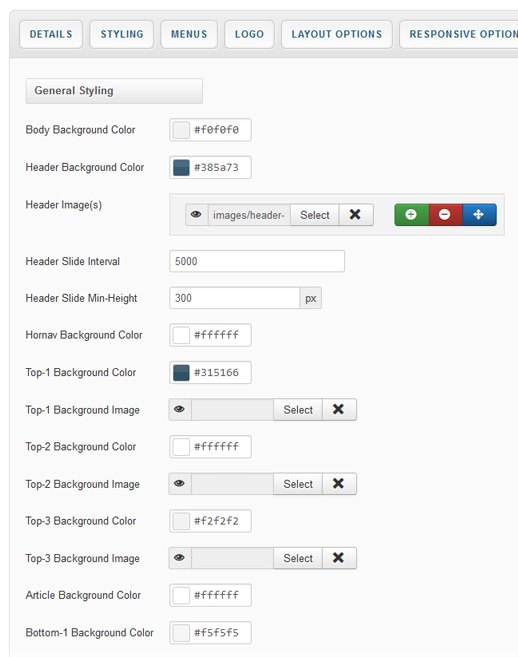Clear the Top-2 Background Image with X

click(x=339, y=484)
